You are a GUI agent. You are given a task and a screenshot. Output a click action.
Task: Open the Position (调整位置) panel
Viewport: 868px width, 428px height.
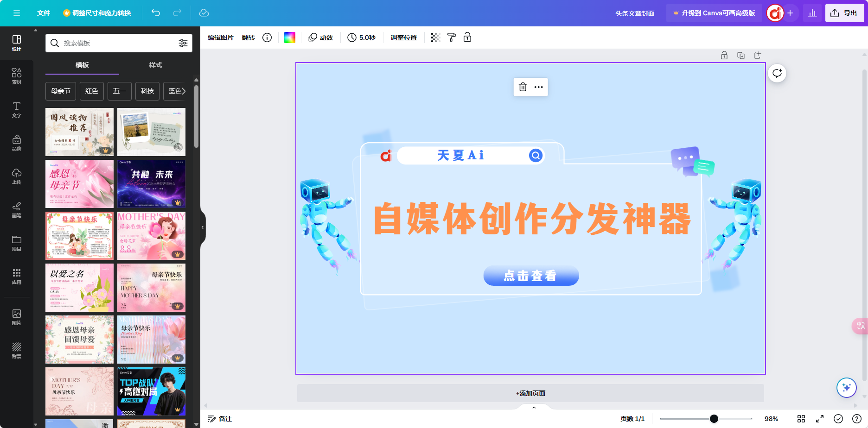tap(404, 38)
